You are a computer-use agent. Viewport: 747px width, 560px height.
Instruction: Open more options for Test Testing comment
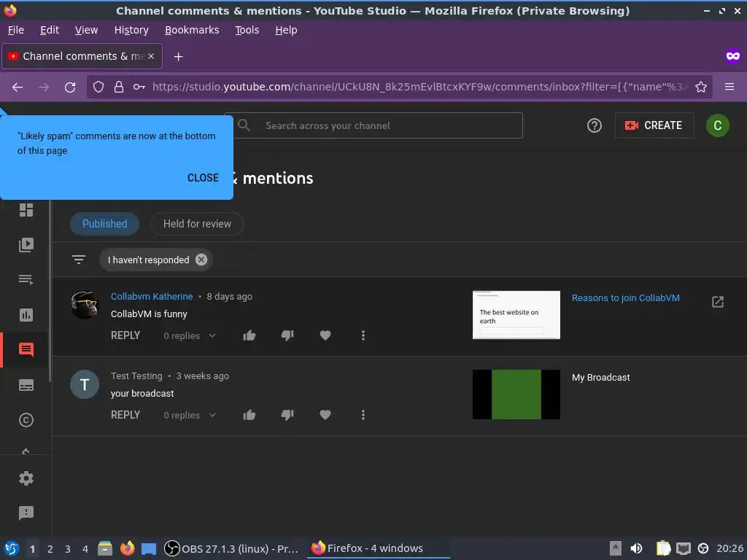(x=363, y=415)
